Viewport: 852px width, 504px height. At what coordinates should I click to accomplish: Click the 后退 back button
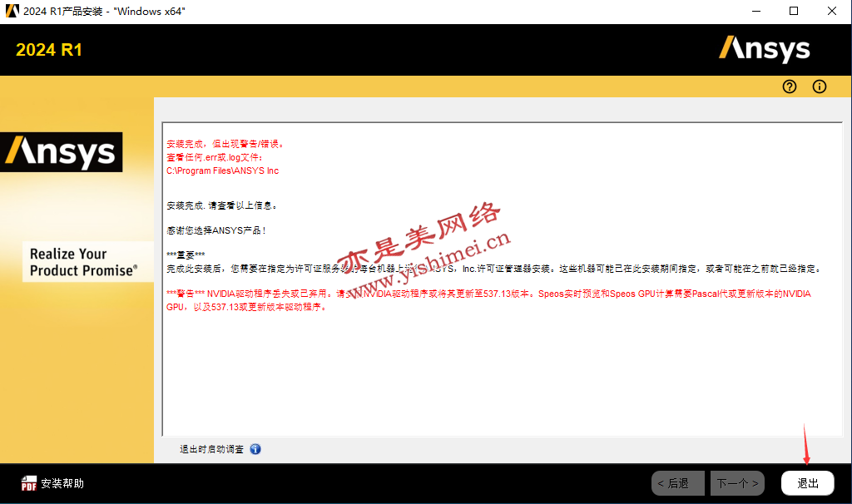pos(677,483)
